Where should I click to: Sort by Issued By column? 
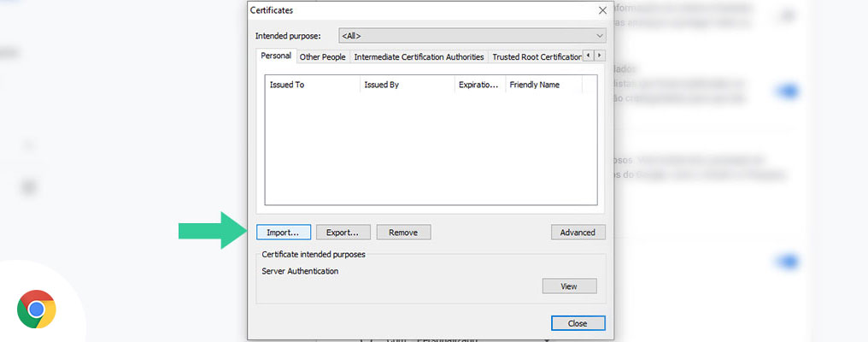click(408, 85)
